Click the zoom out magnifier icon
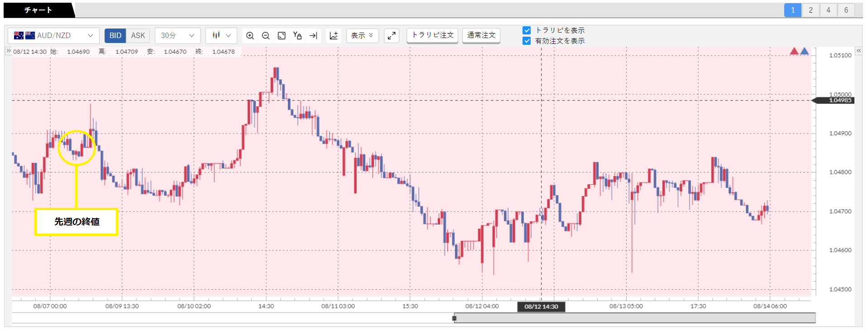The width and height of the screenshot is (868, 331). coord(266,35)
